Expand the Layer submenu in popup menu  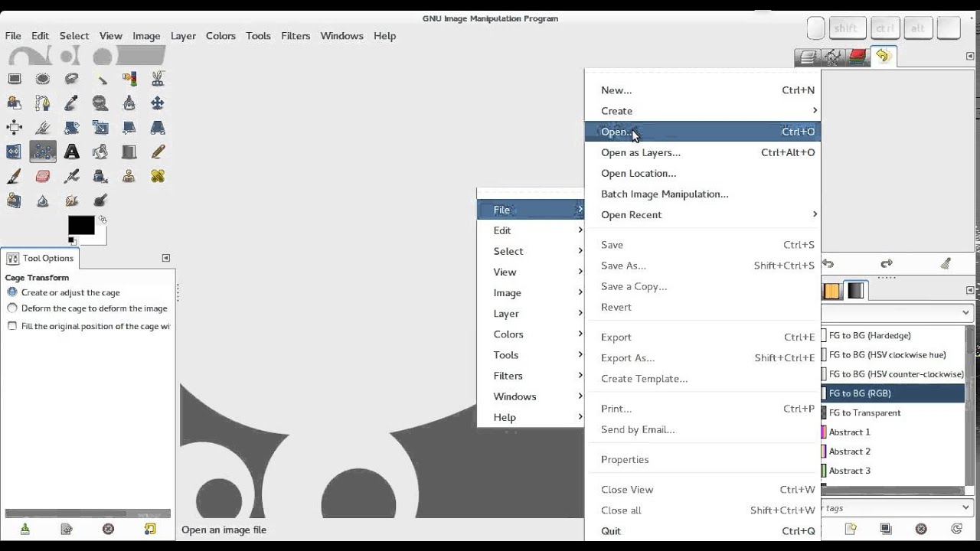(x=531, y=314)
